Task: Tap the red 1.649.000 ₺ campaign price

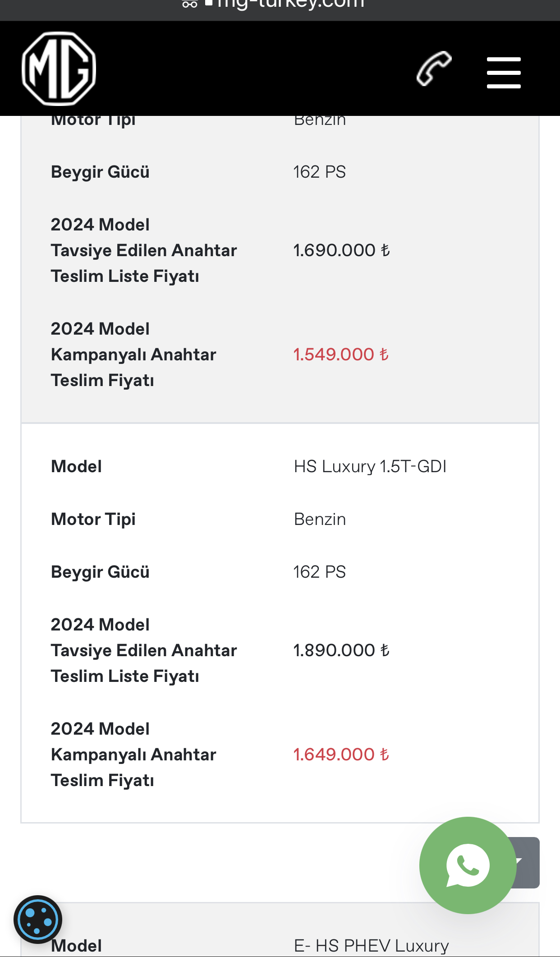Action: [x=341, y=755]
